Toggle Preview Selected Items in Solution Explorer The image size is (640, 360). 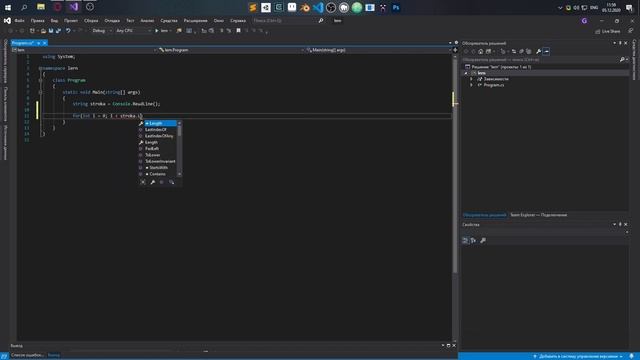[547, 51]
